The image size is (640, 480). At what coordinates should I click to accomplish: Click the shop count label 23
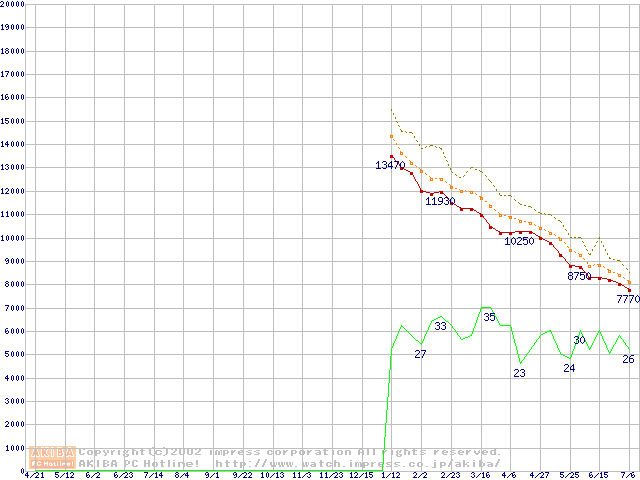519,373
